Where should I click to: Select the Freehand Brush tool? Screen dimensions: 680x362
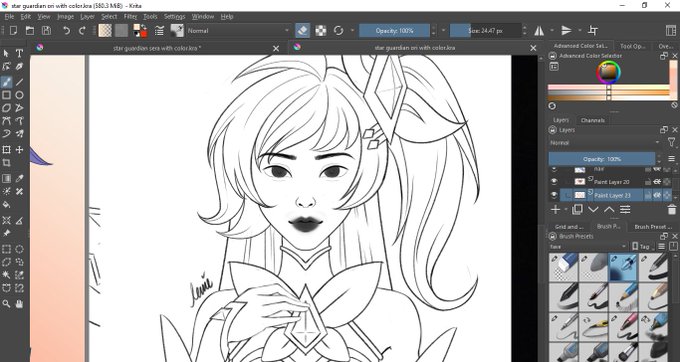coord(7,82)
